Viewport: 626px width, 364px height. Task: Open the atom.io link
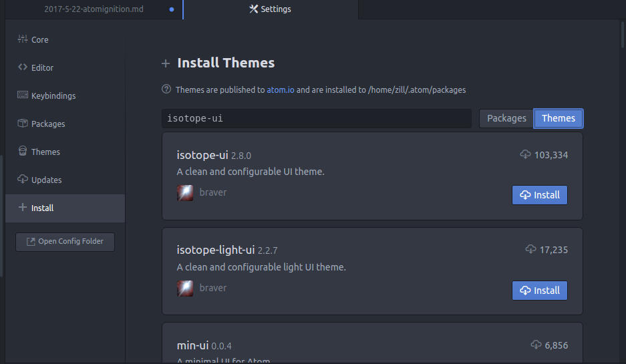[280, 89]
